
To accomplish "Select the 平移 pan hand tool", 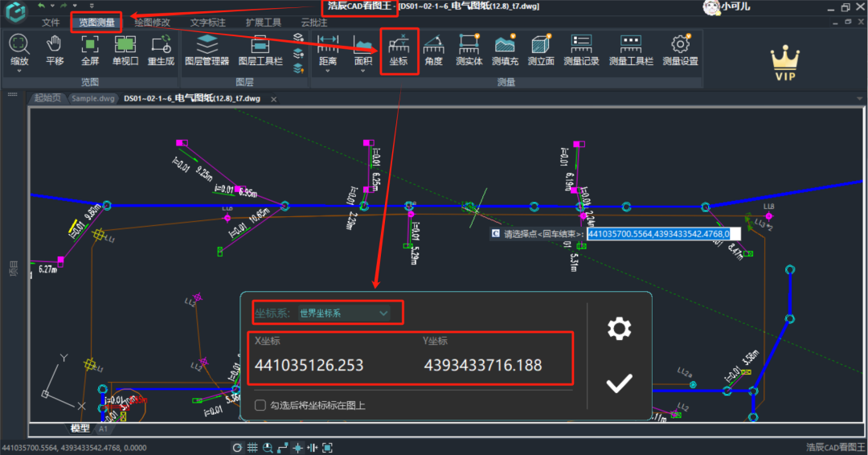I will click(55, 51).
